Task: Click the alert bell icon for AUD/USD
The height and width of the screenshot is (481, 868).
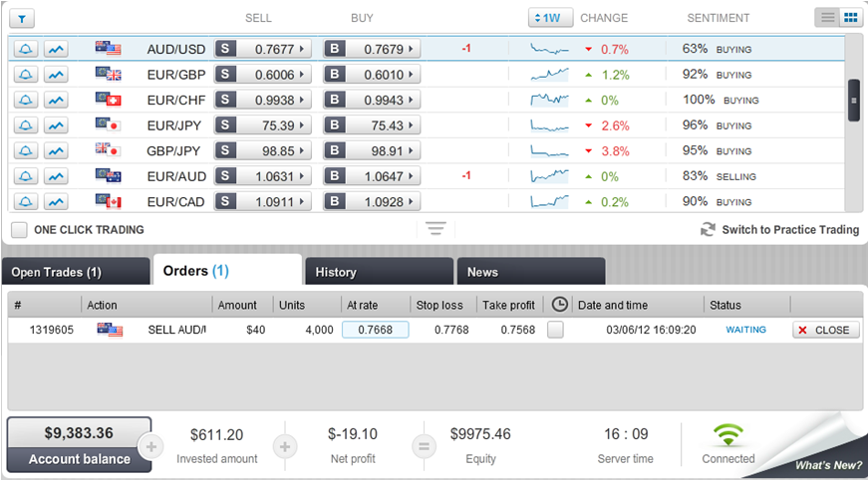Action: coord(27,49)
